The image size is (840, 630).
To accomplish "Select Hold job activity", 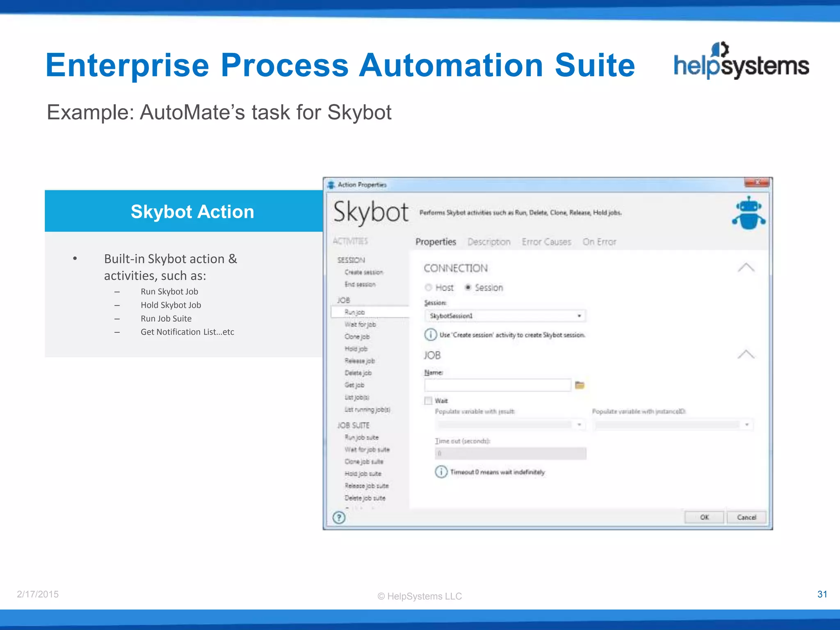I will (356, 349).
